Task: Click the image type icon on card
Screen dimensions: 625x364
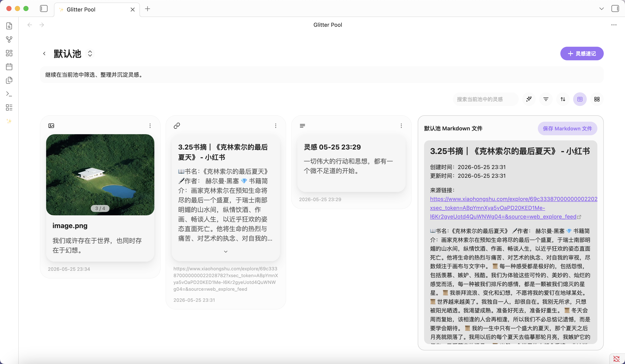Action: 51,126
